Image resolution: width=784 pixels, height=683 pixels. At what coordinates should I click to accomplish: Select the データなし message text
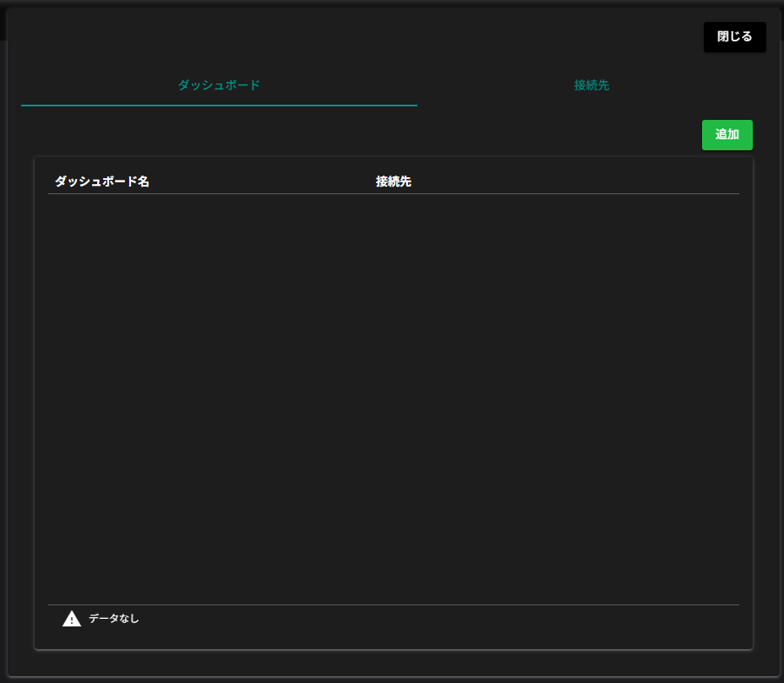point(113,619)
